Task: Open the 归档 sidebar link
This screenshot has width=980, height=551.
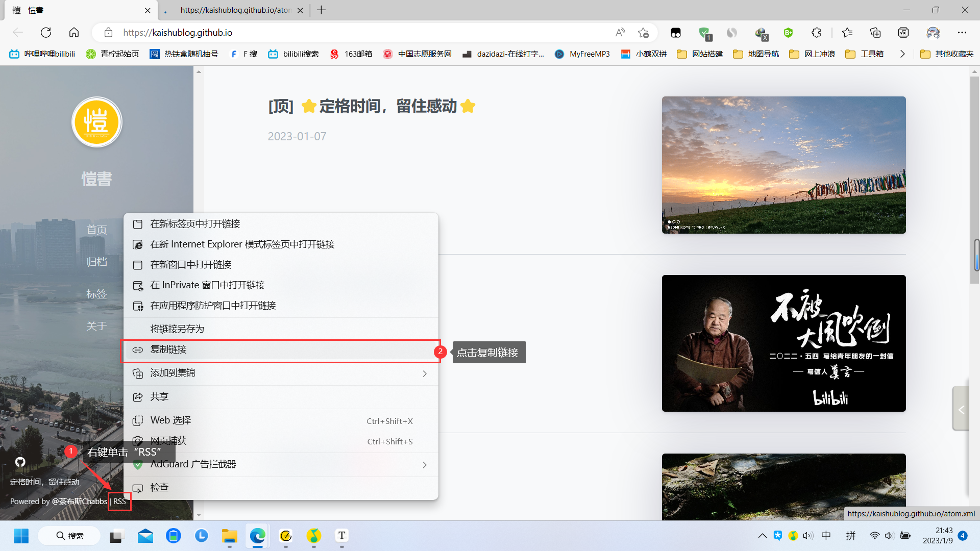Action: pyautogui.click(x=96, y=262)
